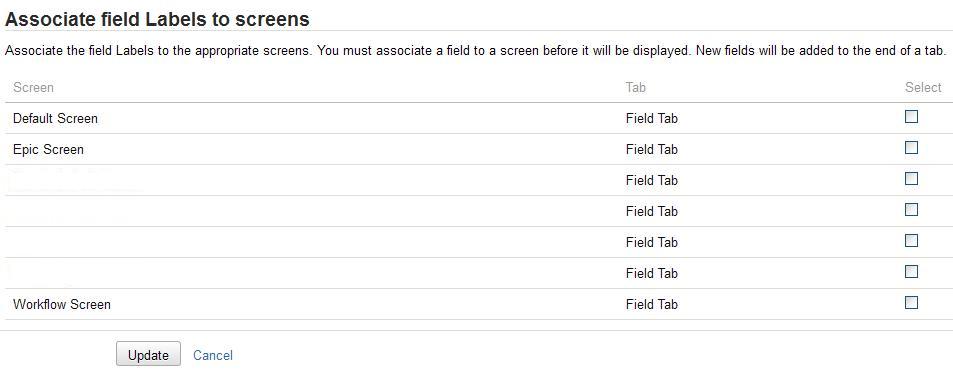Click the Workflow Screen row label
953x375 pixels.
click(62, 304)
